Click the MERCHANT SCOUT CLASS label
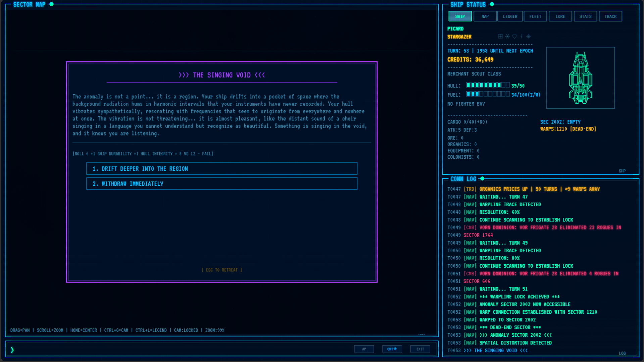The width and height of the screenshot is (644, 362). [x=474, y=74]
